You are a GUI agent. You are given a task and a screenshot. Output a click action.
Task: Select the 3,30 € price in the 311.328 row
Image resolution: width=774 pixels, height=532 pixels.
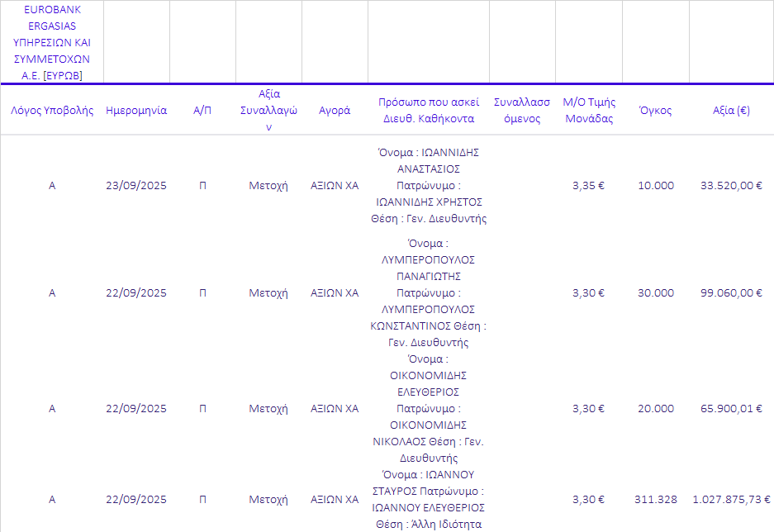tap(588, 500)
